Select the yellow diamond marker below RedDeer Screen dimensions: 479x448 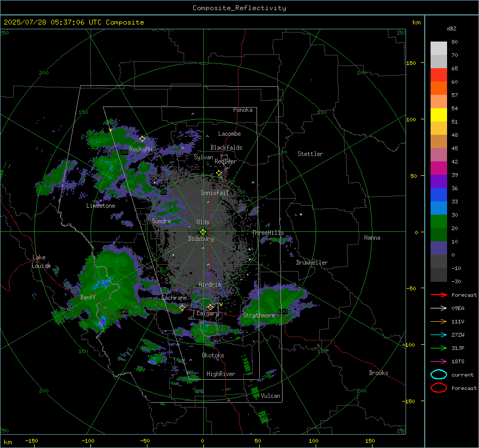(x=219, y=173)
